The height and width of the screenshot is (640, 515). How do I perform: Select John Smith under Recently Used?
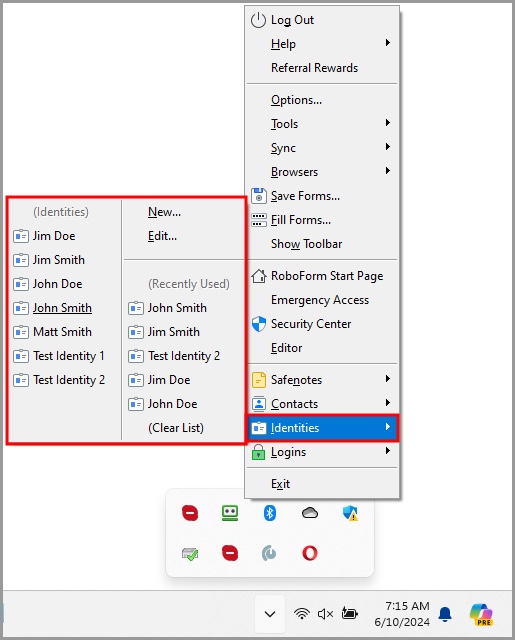coord(184,308)
